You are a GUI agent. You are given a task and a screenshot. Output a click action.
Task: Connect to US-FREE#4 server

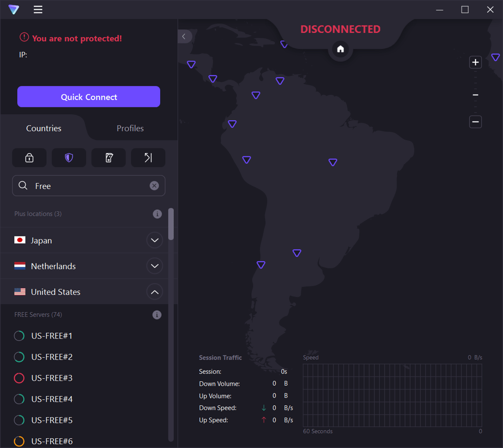click(52, 399)
